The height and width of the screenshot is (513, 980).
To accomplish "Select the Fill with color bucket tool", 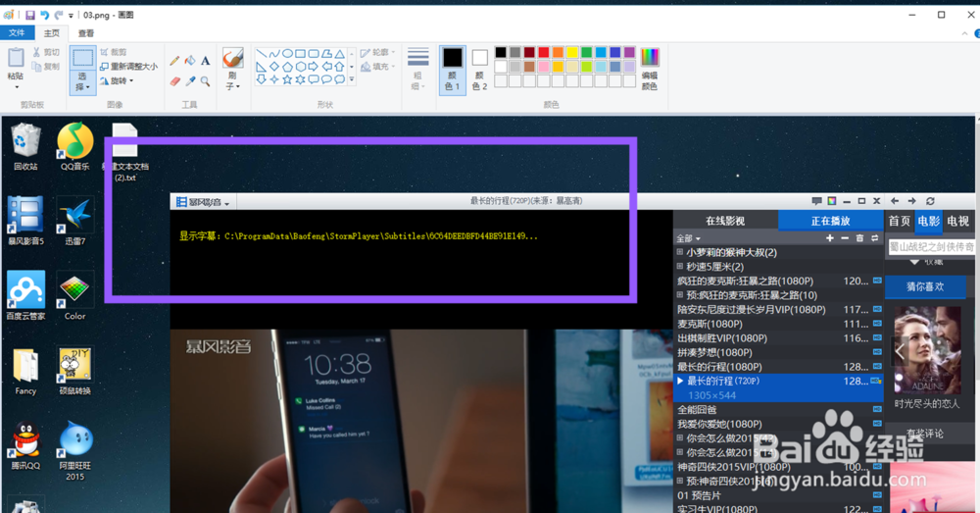I will click(x=190, y=61).
